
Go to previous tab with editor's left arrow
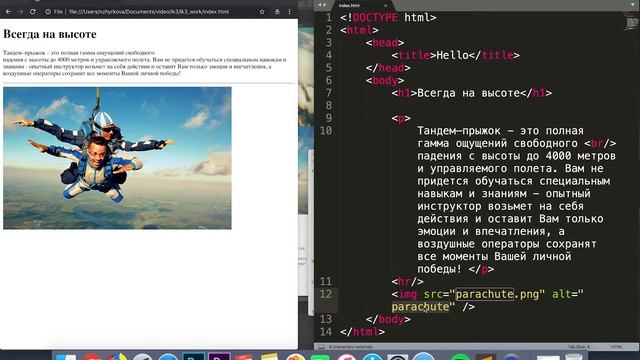[x=320, y=5]
